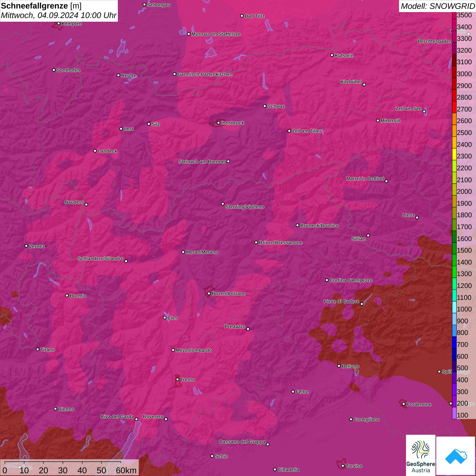Screen dimensions: 476x476
Task: Select the Bruneck/Brunico label
Action: coord(319,225)
